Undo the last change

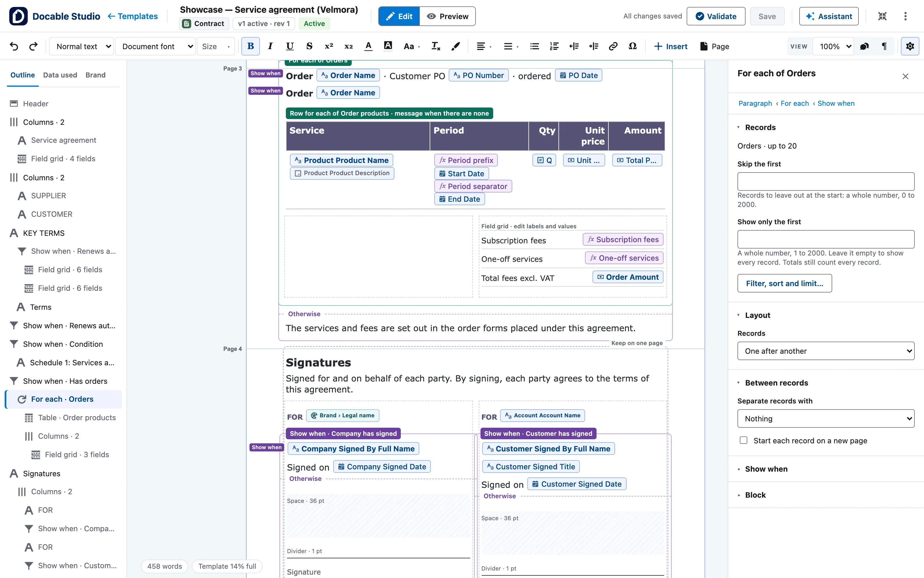point(14,46)
